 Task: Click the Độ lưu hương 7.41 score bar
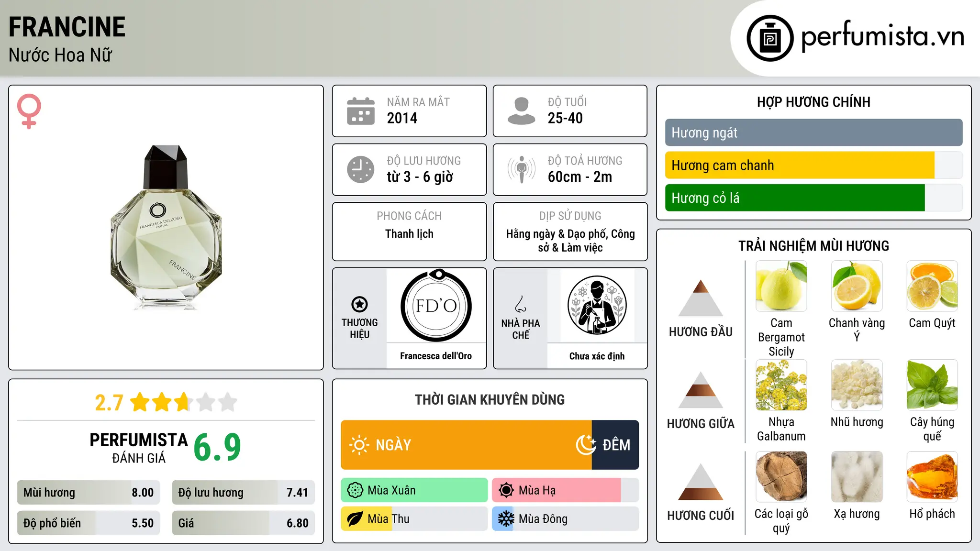pyautogui.click(x=243, y=492)
